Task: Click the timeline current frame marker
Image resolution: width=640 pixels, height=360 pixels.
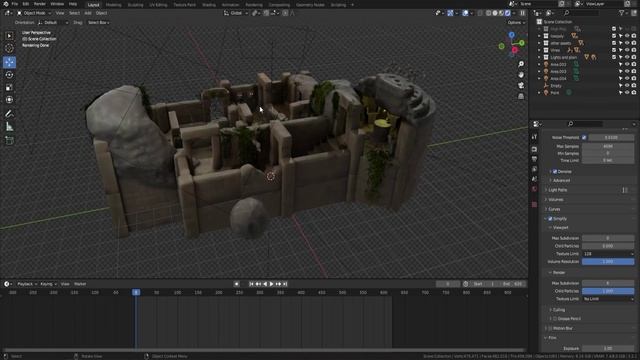Action: tap(136, 292)
